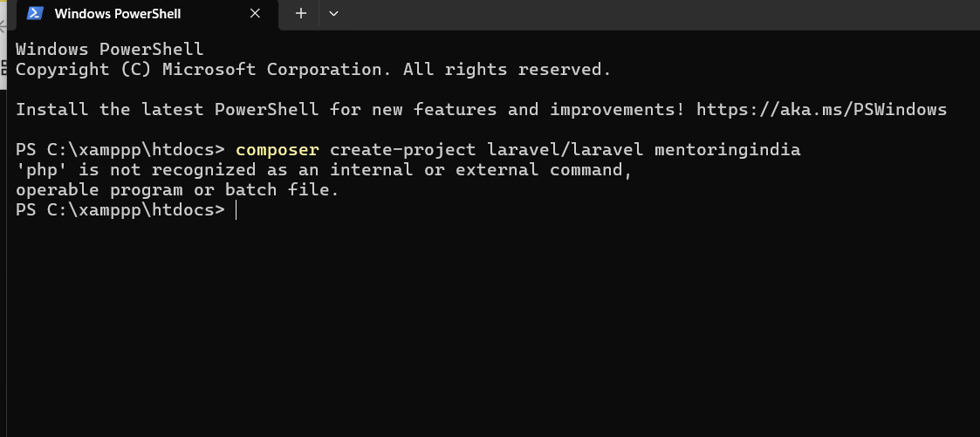Click the empty title bar drag area

pyautogui.click(x=654, y=14)
